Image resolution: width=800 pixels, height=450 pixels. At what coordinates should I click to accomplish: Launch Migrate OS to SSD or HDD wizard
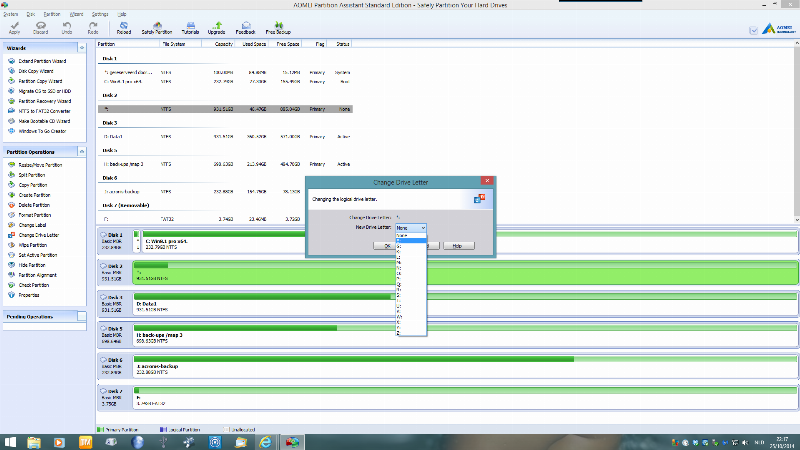click(x=40, y=91)
